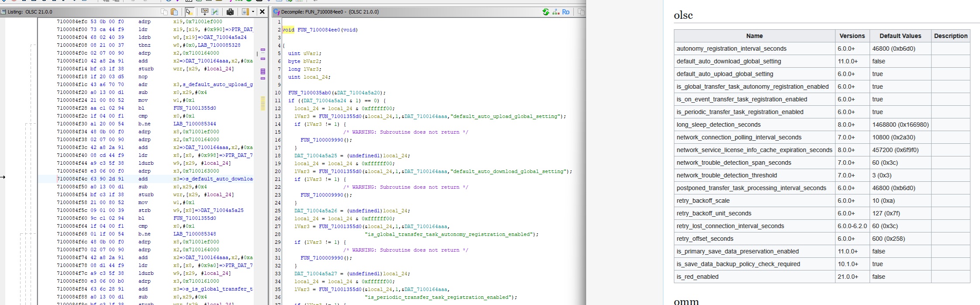The height and width of the screenshot is (305, 980).
Task: Click the Copy icon in Listing toolbar
Action: click(x=164, y=12)
